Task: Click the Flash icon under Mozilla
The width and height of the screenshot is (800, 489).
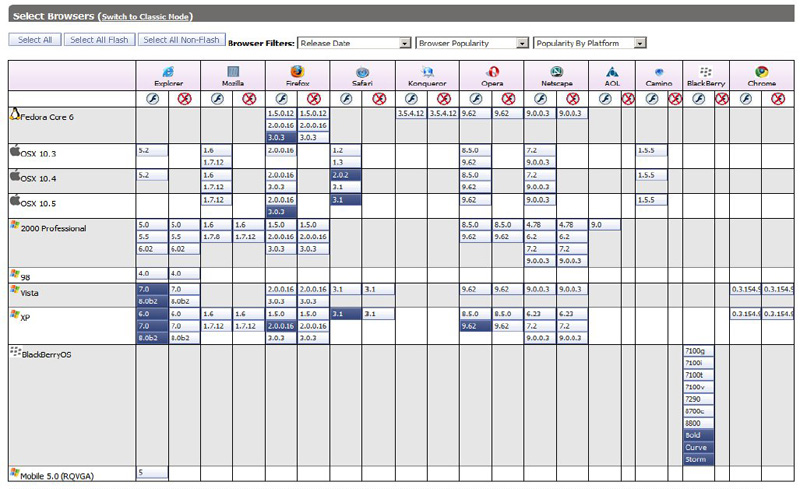Action: click(x=217, y=99)
